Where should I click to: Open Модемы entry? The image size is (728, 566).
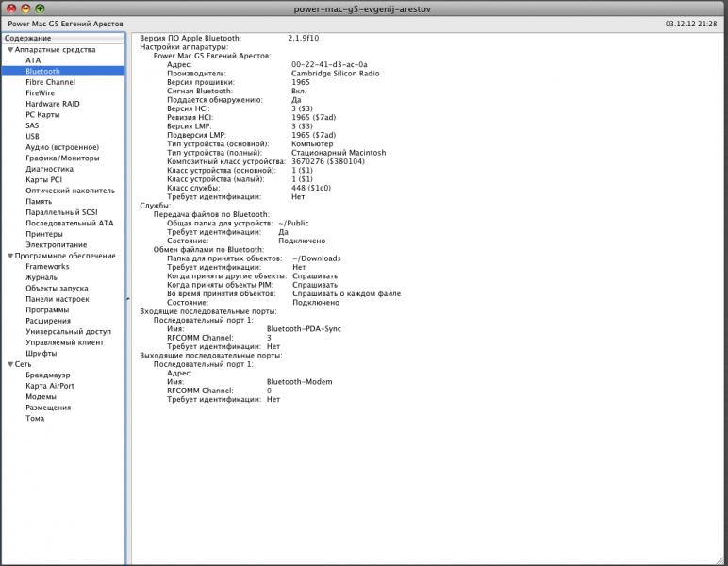tap(41, 397)
